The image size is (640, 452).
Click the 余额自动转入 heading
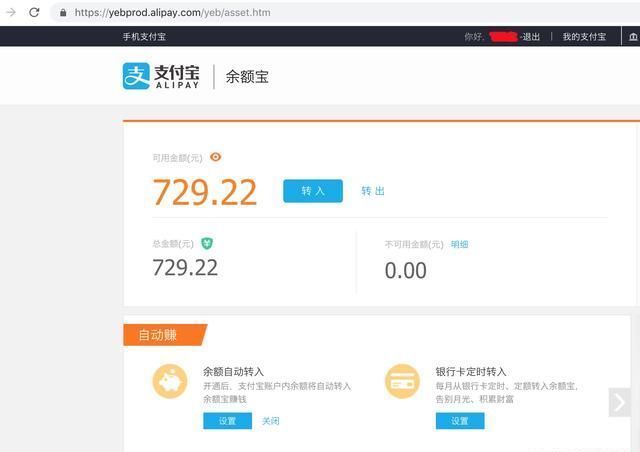(x=233, y=372)
